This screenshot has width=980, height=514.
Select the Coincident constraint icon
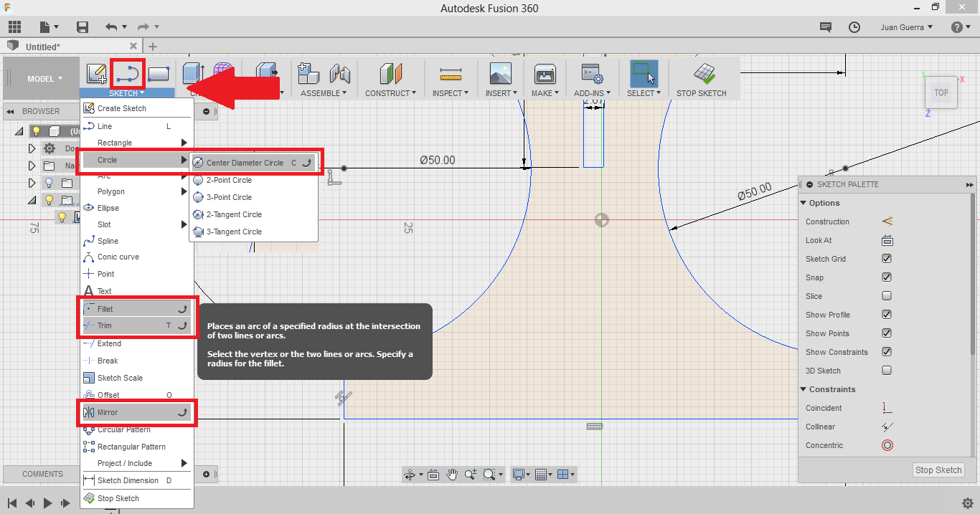click(x=887, y=408)
